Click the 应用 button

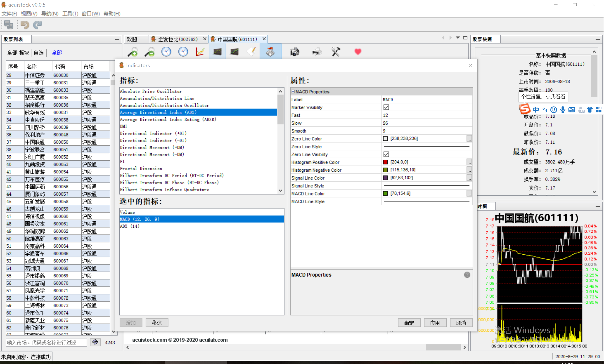pyautogui.click(x=435, y=323)
